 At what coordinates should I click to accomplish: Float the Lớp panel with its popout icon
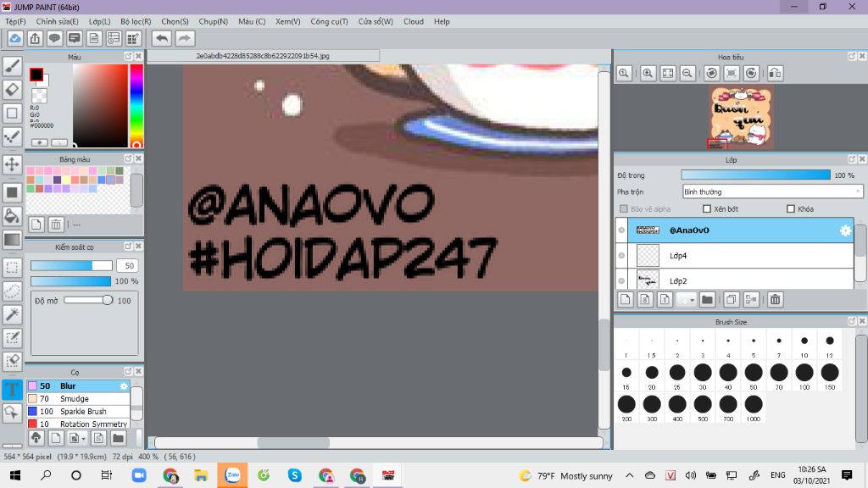pyautogui.click(x=851, y=159)
